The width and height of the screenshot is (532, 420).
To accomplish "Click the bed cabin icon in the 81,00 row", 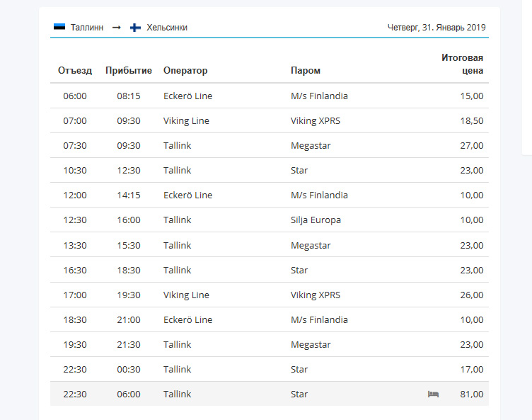I will pos(433,395).
